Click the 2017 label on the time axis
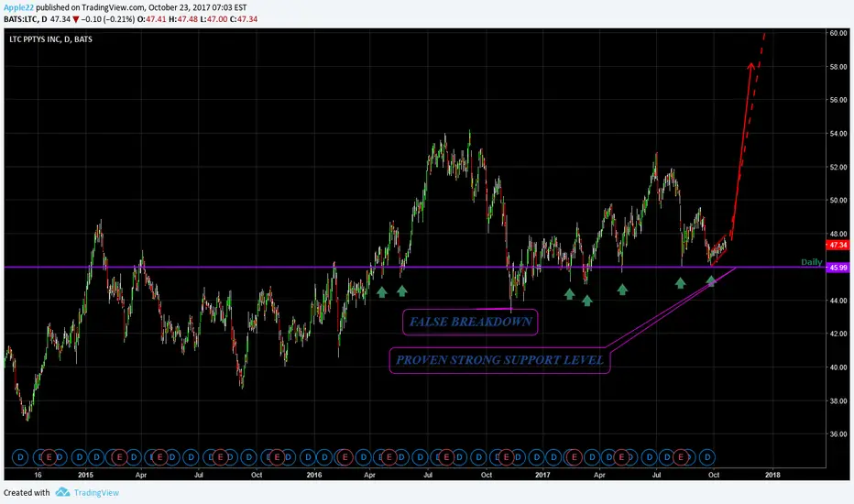 click(542, 475)
